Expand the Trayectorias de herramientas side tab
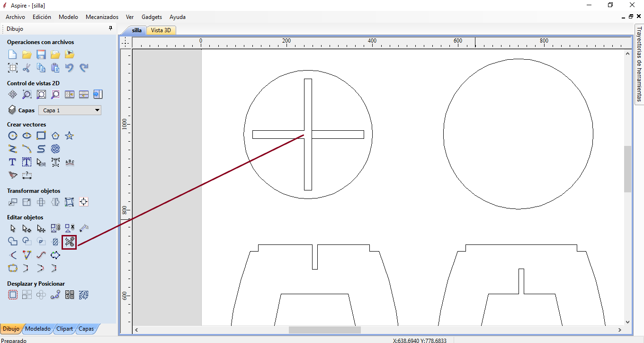644x343 pixels. coord(639,64)
